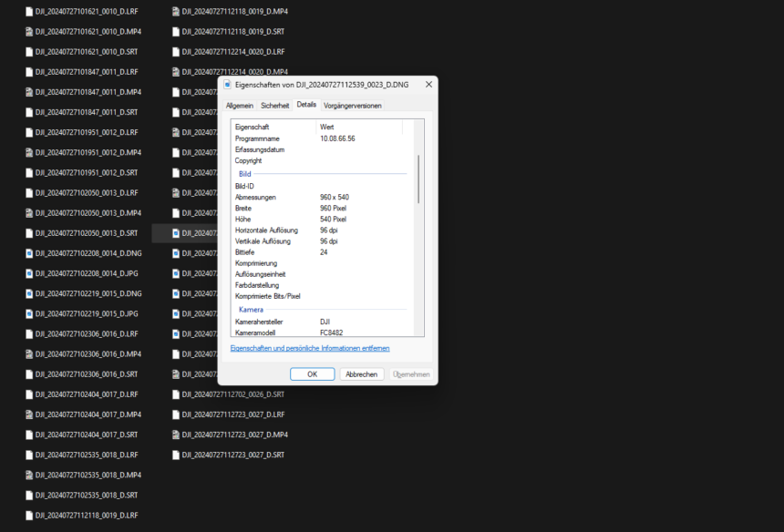Screen dimensions: 784x532
Task: Open the Vorgängerversionen tab
Action: pyautogui.click(x=353, y=106)
